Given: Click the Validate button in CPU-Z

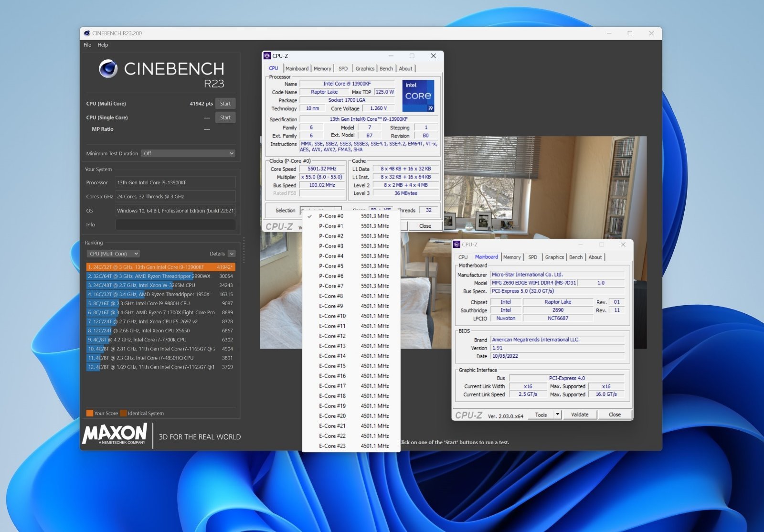Looking at the screenshot, I should pyautogui.click(x=580, y=415).
